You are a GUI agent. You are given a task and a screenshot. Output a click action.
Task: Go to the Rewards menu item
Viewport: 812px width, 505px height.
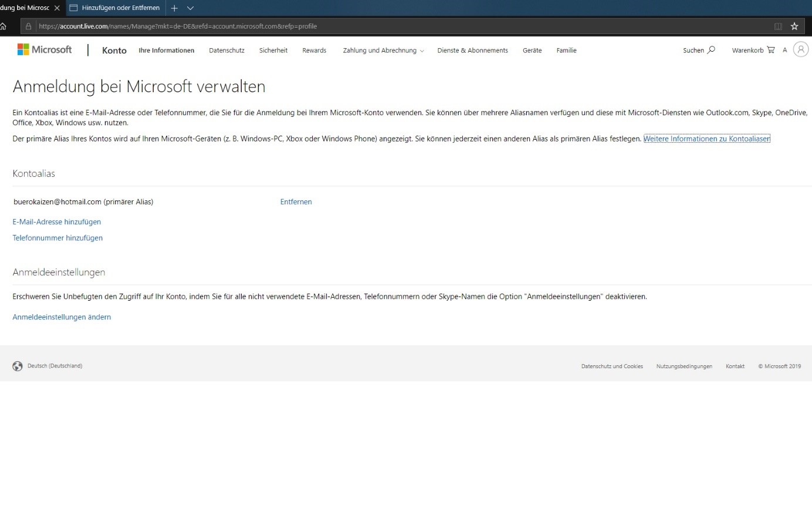point(314,51)
